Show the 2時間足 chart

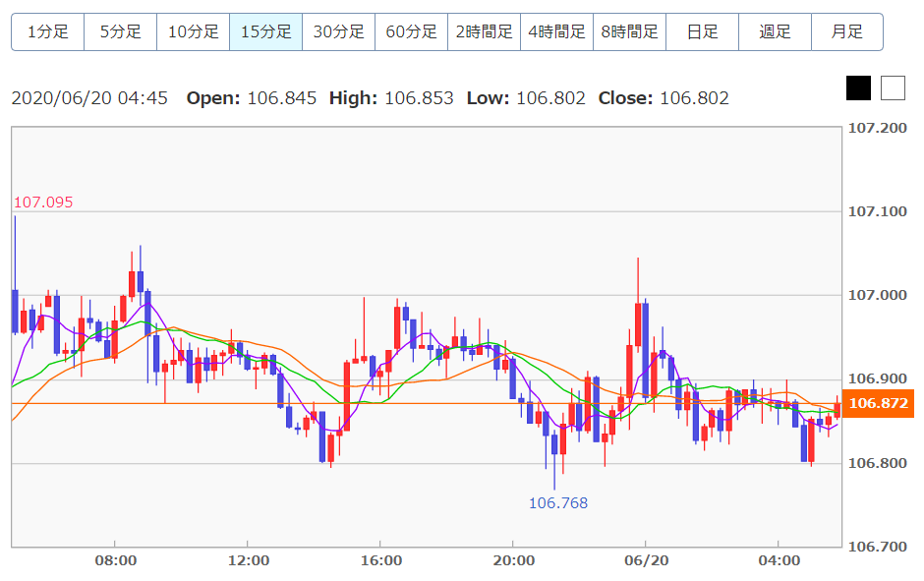pos(485,31)
